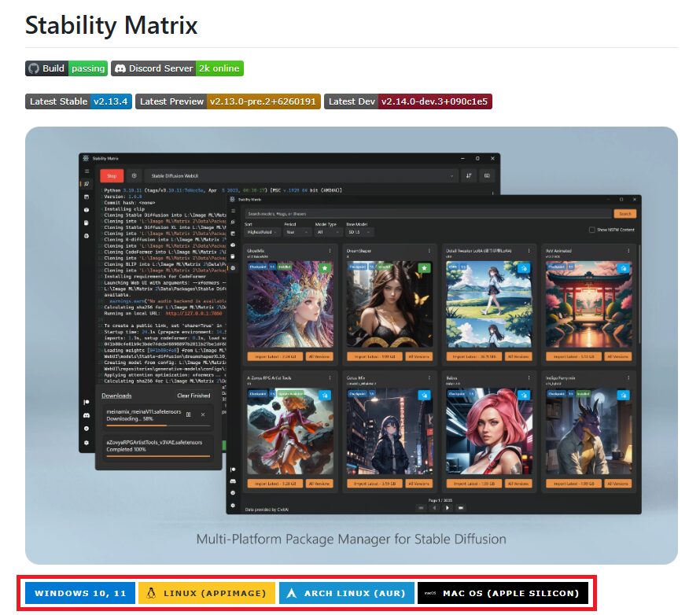Click the Search models input field

pos(428,214)
